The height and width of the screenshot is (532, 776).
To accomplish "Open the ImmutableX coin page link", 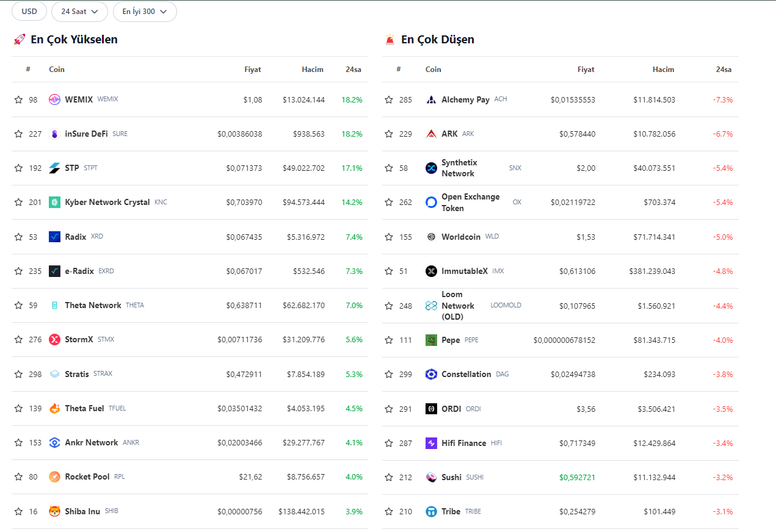I will pyautogui.click(x=465, y=271).
